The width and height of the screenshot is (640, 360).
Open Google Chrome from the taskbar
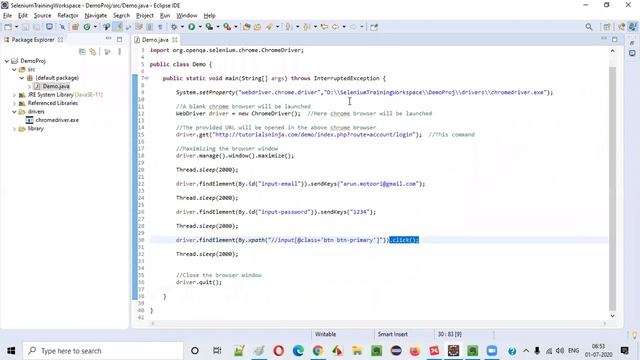[x=318, y=351]
